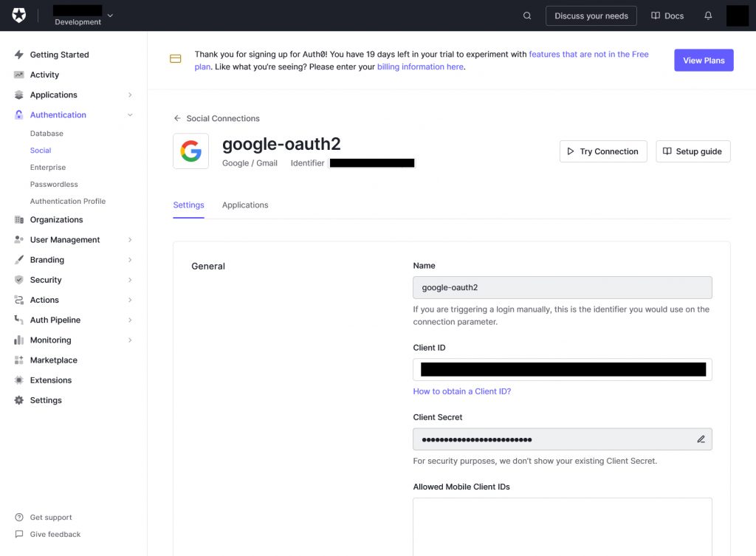This screenshot has height=556, width=756.
Task: Click the Auth Pipeline icon
Action: (x=18, y=320)
